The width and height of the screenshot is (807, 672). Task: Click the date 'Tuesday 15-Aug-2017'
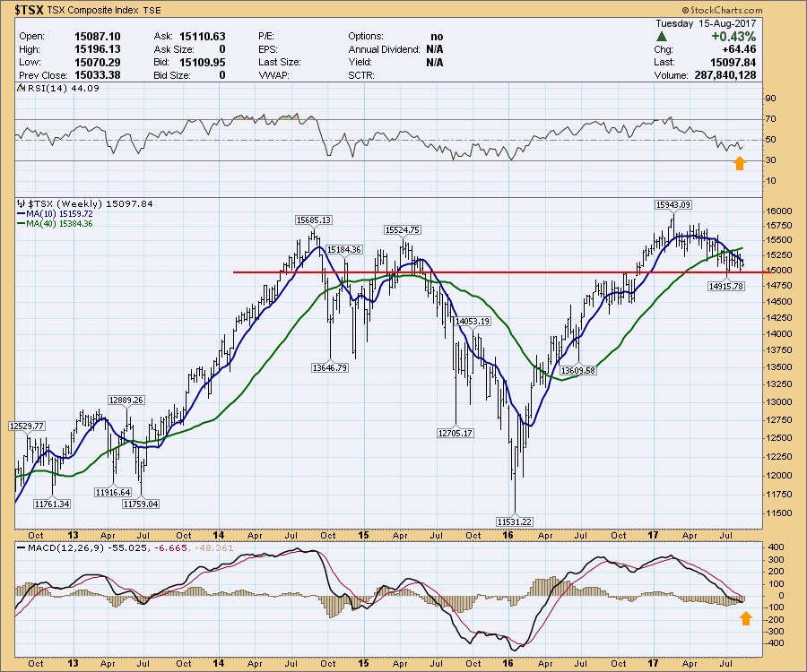point(707,23)
